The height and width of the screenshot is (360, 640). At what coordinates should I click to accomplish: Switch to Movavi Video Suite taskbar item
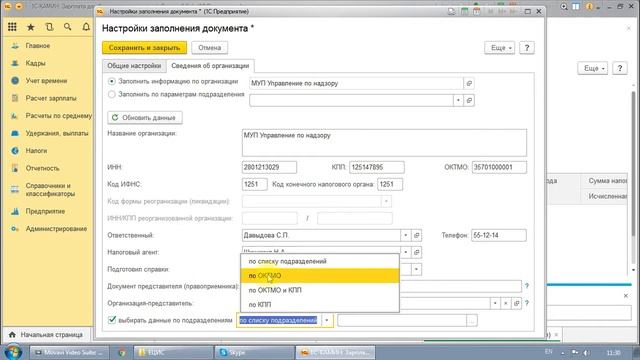(70, 352)
